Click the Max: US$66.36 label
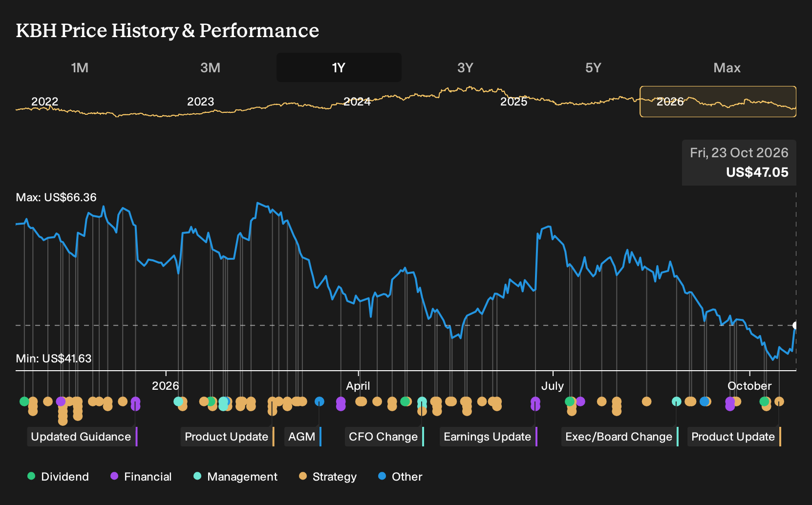 click(x=56, y=197)
